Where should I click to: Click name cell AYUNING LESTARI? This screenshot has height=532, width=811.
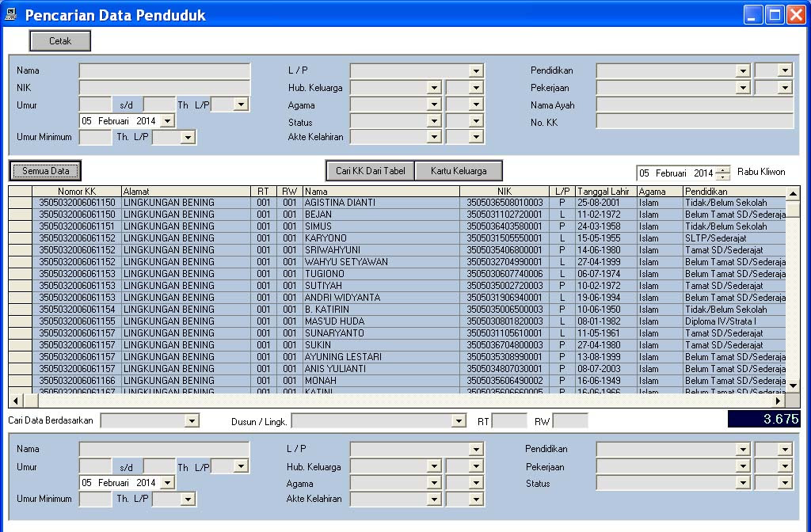(381, 357)
